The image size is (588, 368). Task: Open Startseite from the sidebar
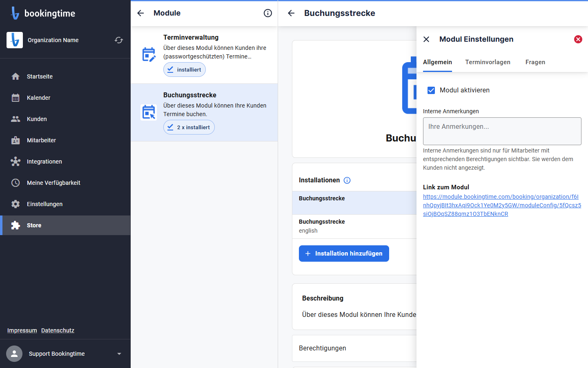click(65, 76)
